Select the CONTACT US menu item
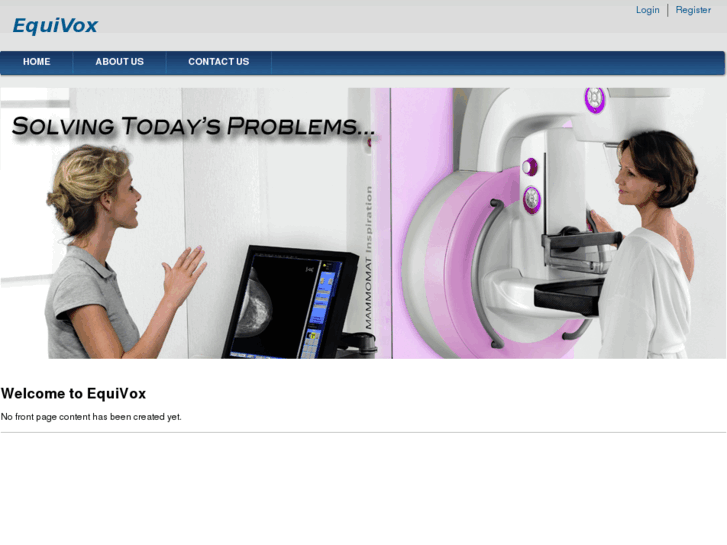 pyautogui.click(x=218, y=62)
